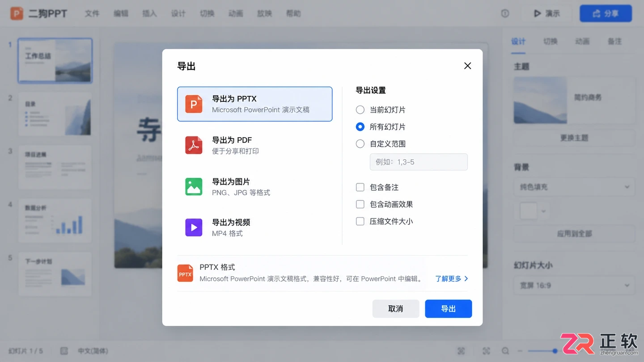Click the 二狗PPT app logo

coord(17,13)
